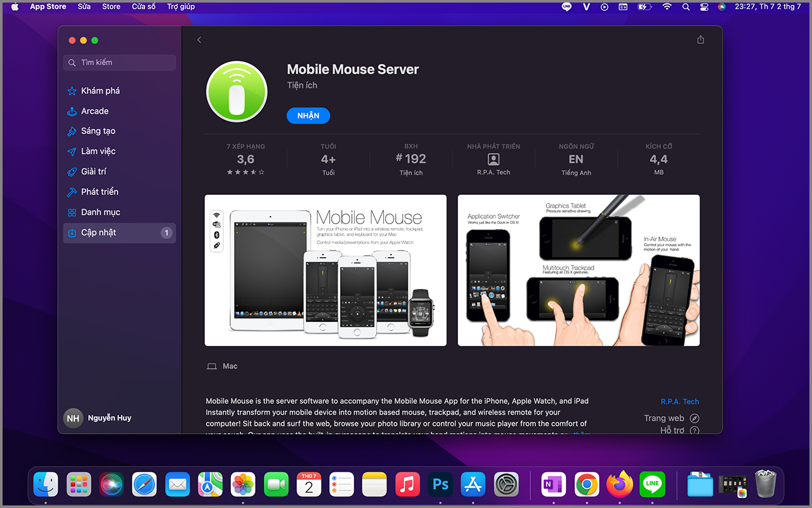Select Danh mục in the sidebar

[120, 212]
